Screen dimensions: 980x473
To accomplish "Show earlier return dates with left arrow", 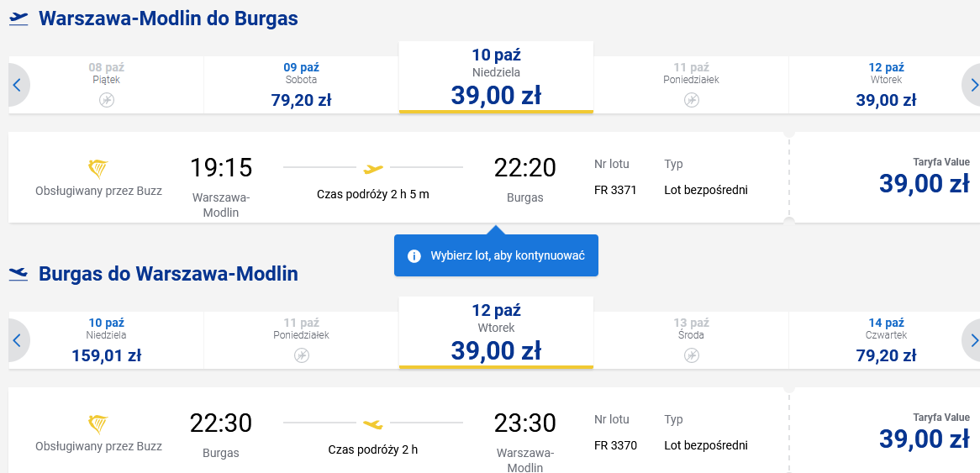I will pyautogui.click(x=18, y=340).
